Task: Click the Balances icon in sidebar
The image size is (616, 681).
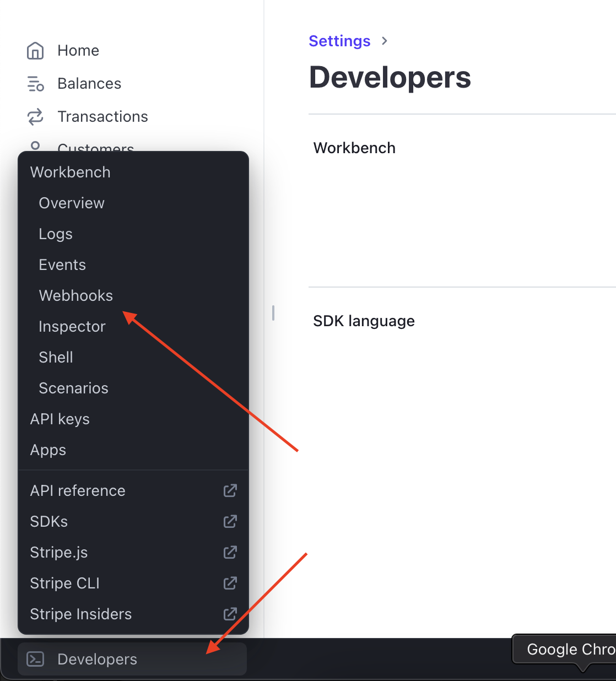Action: coord(35,84)
